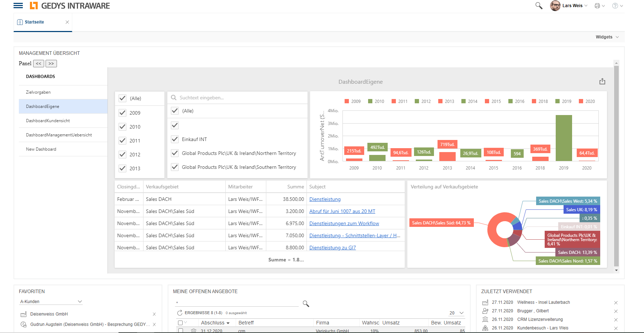Select DashboardEigene in dashboard list

point(63,106)
